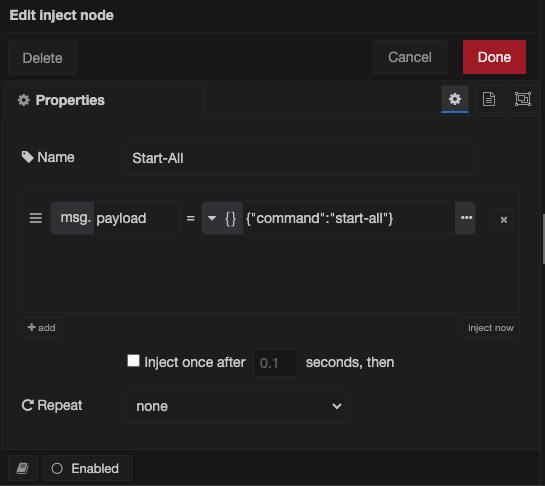Viewport: 545px width, 486px height.
Task: Open node appearance settings icon
Action: point(523,99)
